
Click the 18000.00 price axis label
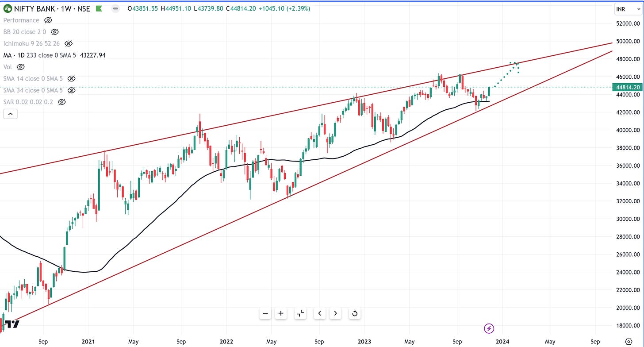pos(629,325)
